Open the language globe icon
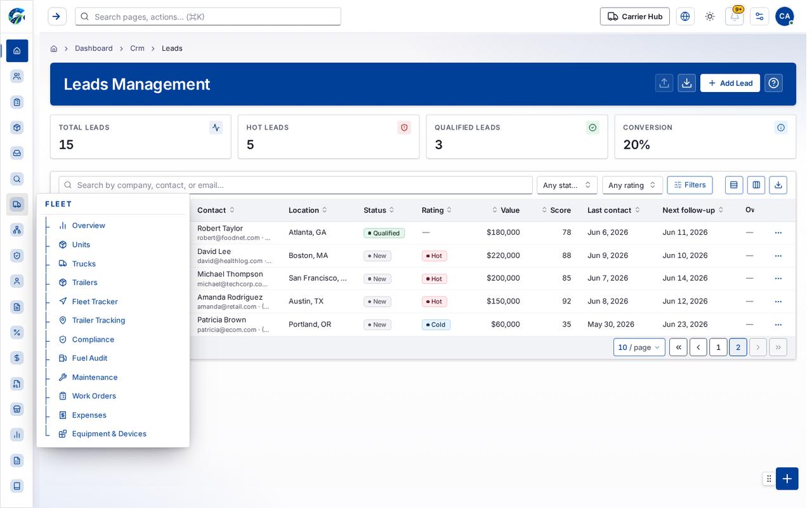This screenshot has height=508, width=812. point(685,17)
